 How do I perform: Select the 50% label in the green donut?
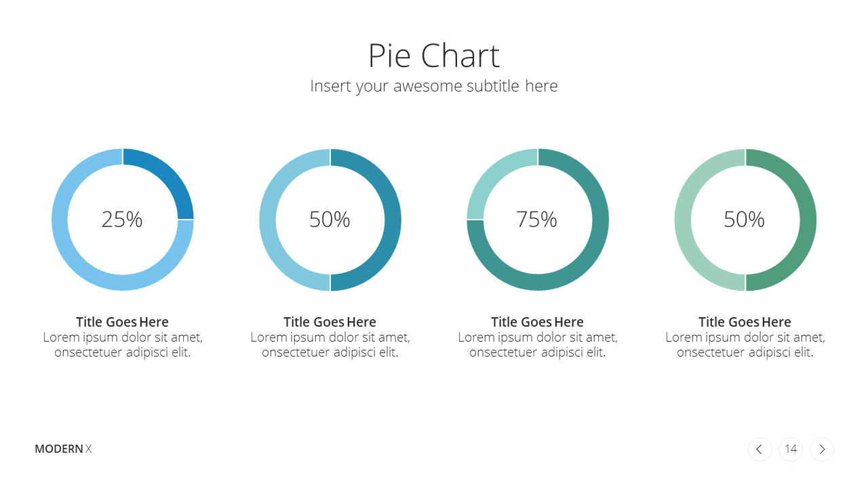tap(744, 219)
